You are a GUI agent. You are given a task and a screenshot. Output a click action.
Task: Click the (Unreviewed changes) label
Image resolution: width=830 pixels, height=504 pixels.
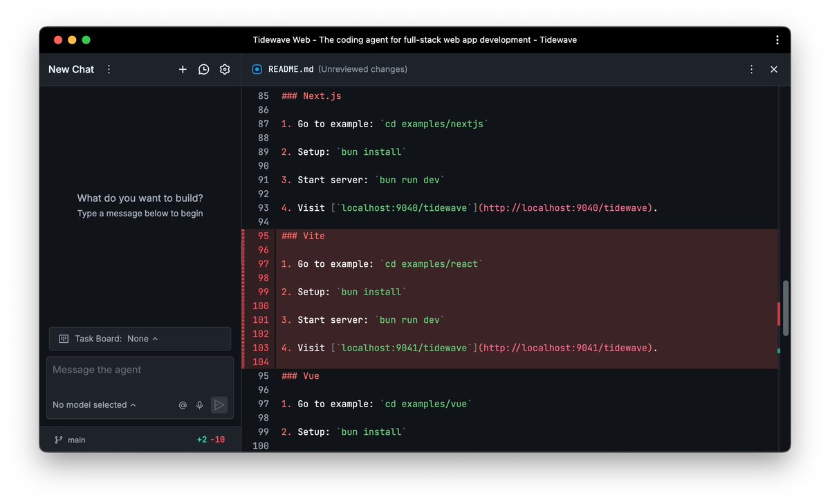(362, 69)
